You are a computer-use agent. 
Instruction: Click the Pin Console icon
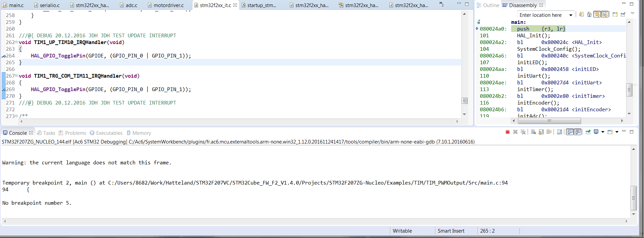(588, 132)
